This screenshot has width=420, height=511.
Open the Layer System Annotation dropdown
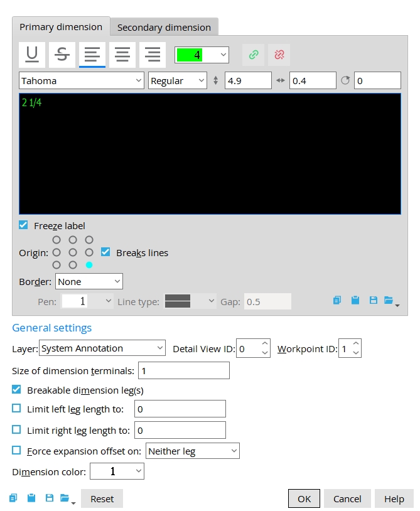(102, 348)
